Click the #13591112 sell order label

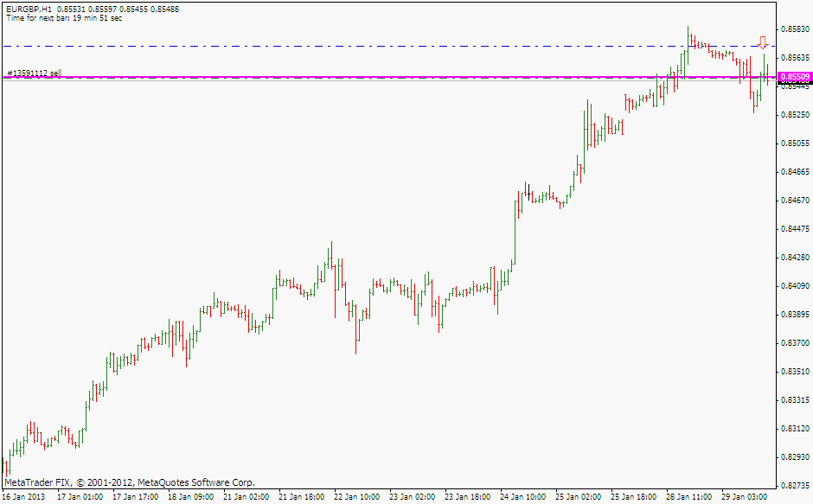(x=33, y=73)
